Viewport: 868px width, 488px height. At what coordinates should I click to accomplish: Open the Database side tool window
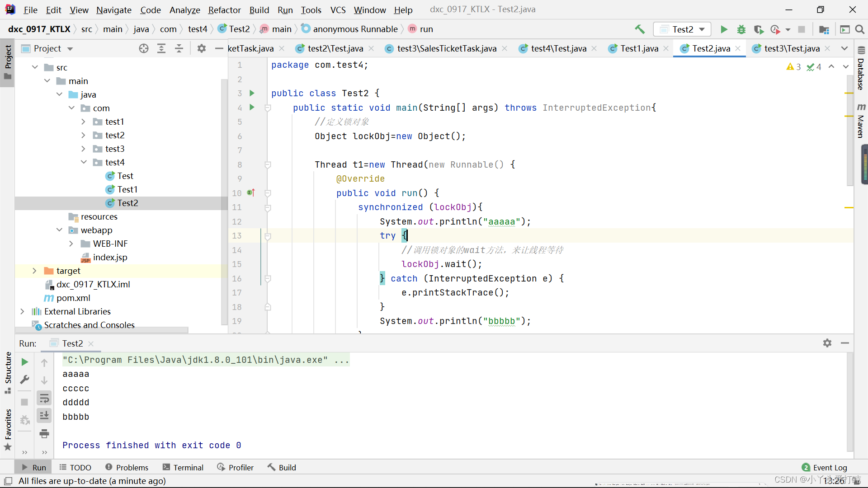tap(861, 68)
